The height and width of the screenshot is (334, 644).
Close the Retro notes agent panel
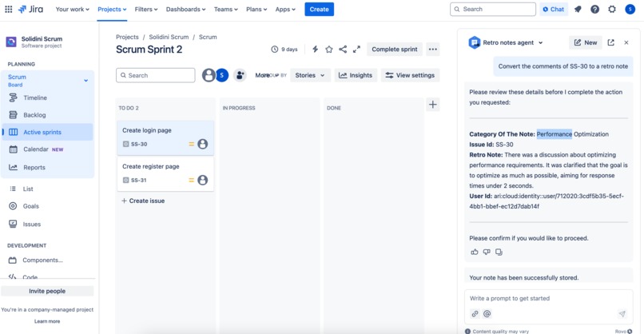(x=626, y=42)
